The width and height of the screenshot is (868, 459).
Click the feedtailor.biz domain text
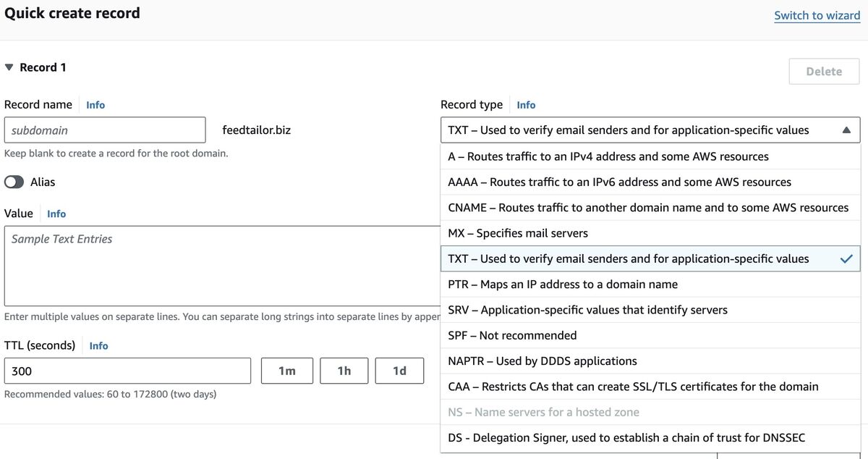point(257,131)
